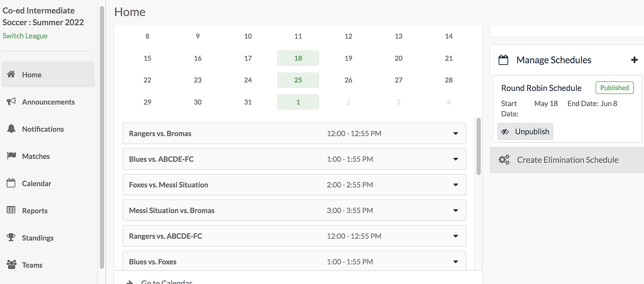Click the Announcements megaphone icon
Image resolution: width=644 pixels, height=284 pixels.
11,102
